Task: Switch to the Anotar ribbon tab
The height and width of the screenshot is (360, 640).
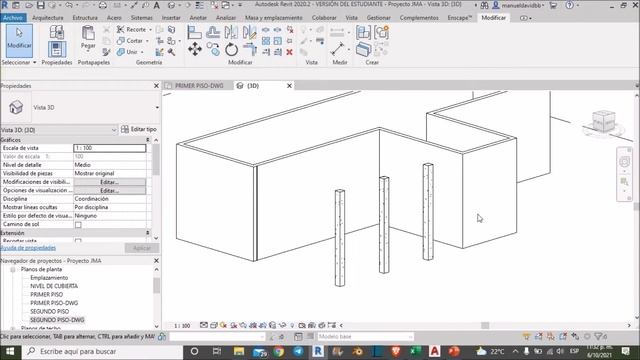Action: [x=198, y=18]
